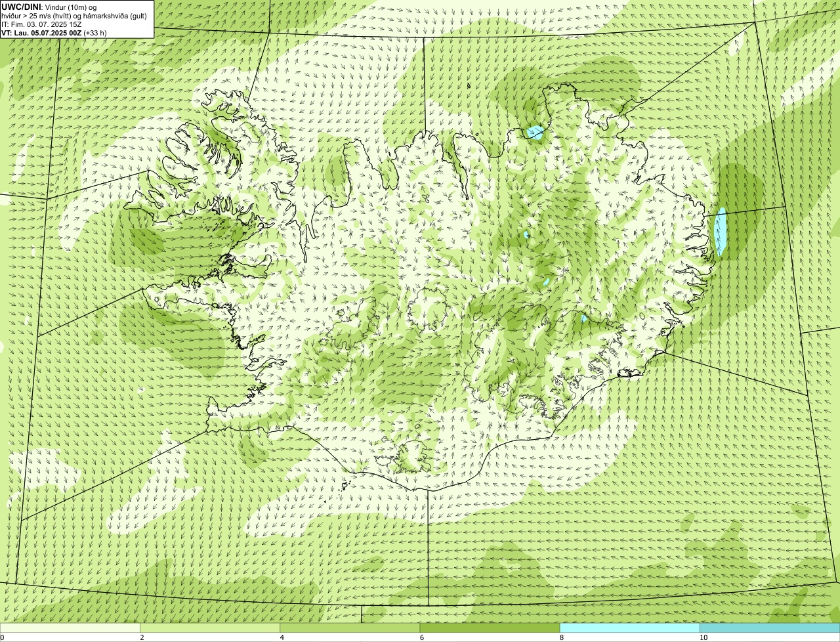The height and width of the screenshot is (642, 840).
Task: Click the above 10 m/s teal legend swatch
Action: pos(770,628)
